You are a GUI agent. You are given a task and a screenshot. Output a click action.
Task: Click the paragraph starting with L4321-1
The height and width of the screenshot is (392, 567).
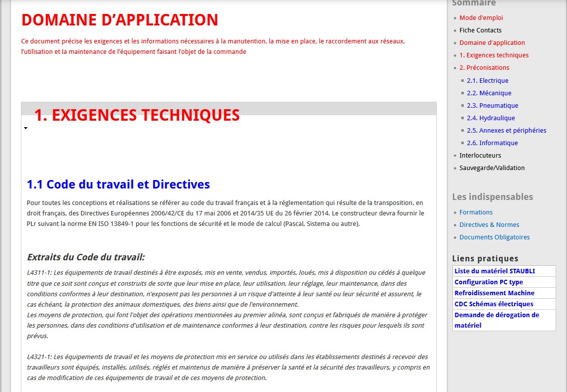[x=228, y=368]
